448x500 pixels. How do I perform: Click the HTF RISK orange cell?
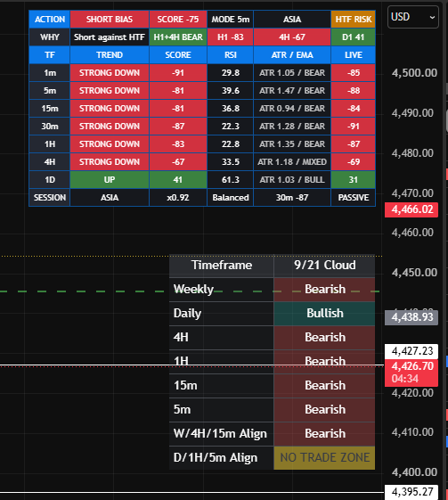click(353, 20)
